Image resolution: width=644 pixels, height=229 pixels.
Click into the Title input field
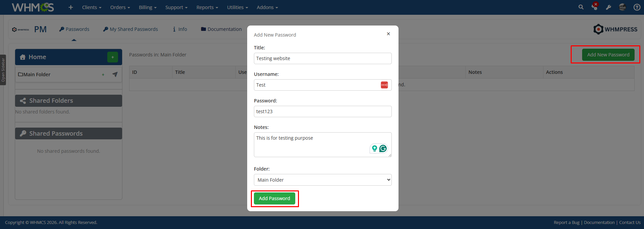323,58
